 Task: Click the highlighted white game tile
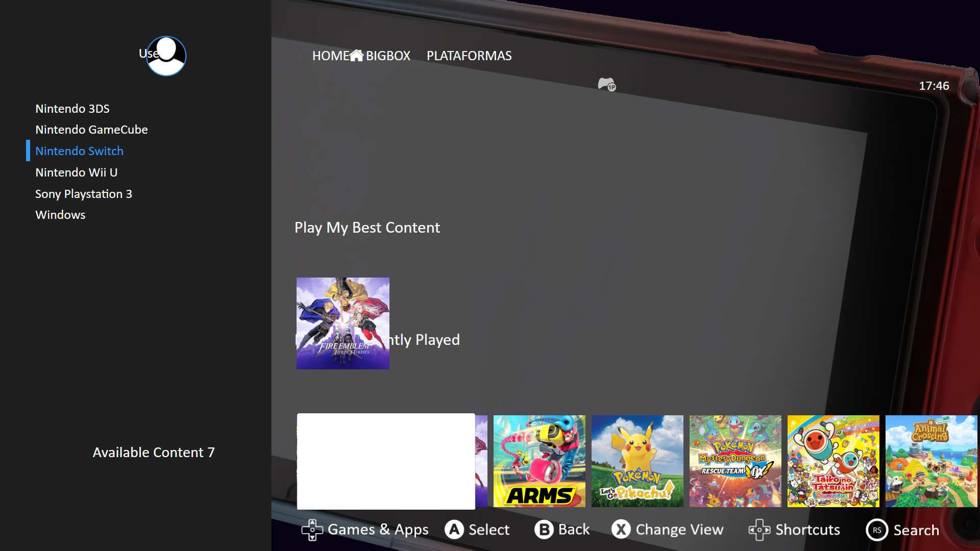click(x=386, y=461)
